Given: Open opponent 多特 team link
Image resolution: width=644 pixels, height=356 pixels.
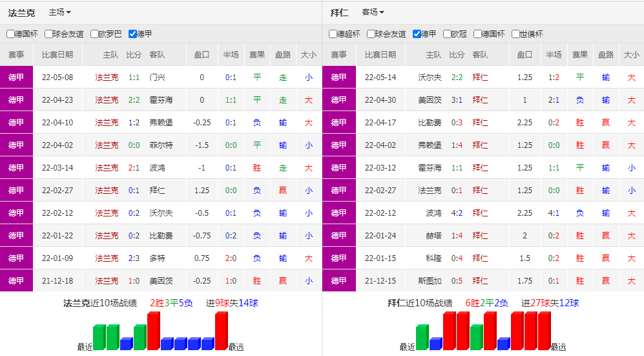Looking at the screenshot, I should click(158, 258).
